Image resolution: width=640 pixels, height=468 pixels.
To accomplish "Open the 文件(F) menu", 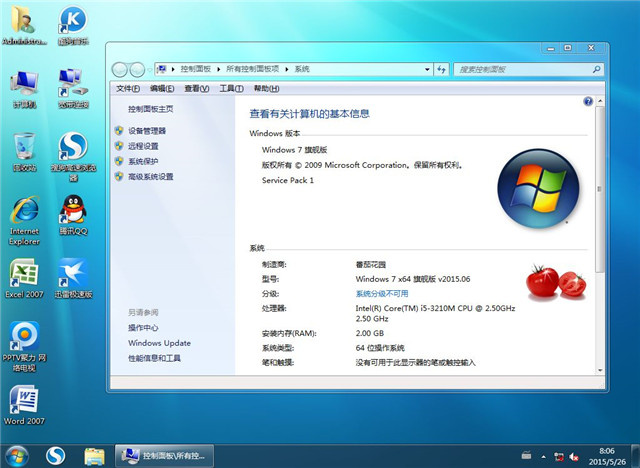I will [x=128, y=89].
